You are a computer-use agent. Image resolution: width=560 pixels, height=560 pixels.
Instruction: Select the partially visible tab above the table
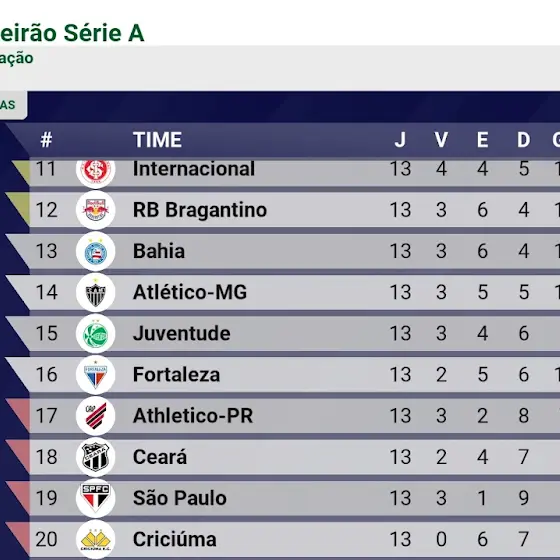tap(13, 105)
